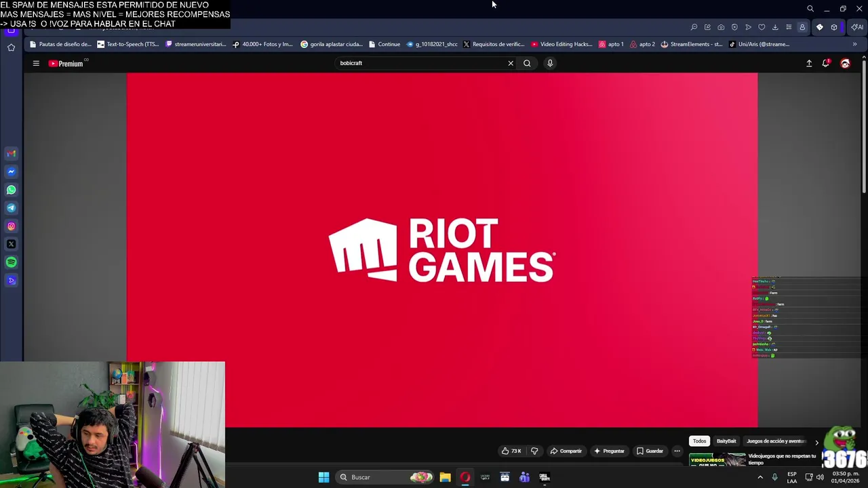
Task: Open the star bookmarks sidebar icon
Action: tap(11, 47)
